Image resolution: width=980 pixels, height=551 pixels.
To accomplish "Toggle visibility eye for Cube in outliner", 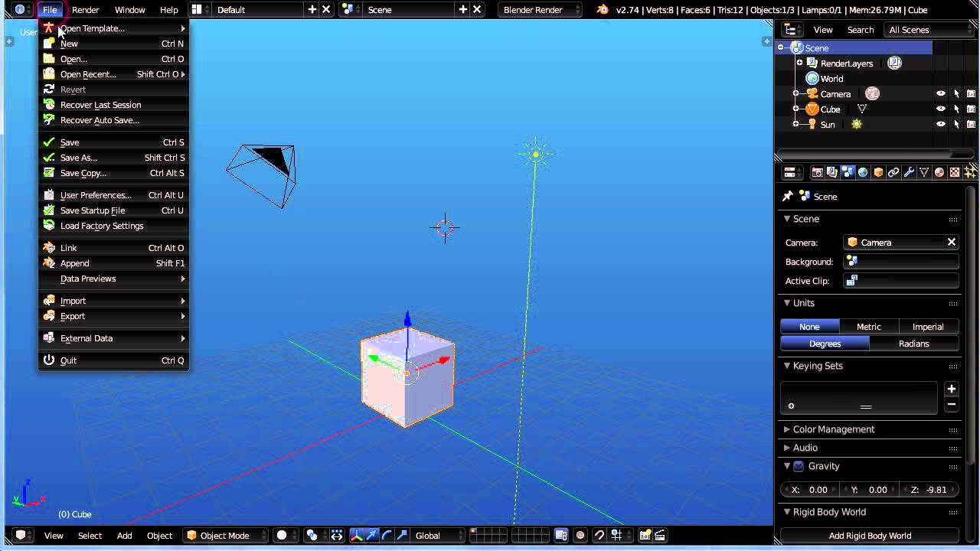I will coord(941,109).
